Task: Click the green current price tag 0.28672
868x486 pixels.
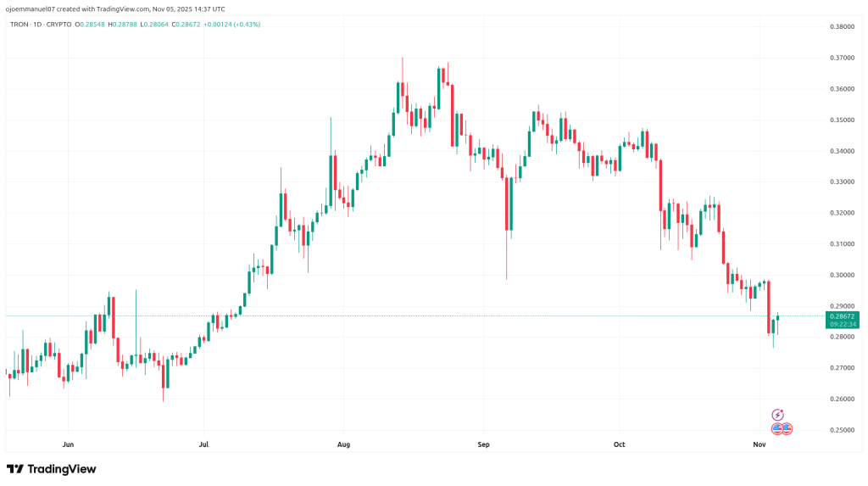Action: click(842, 316)
